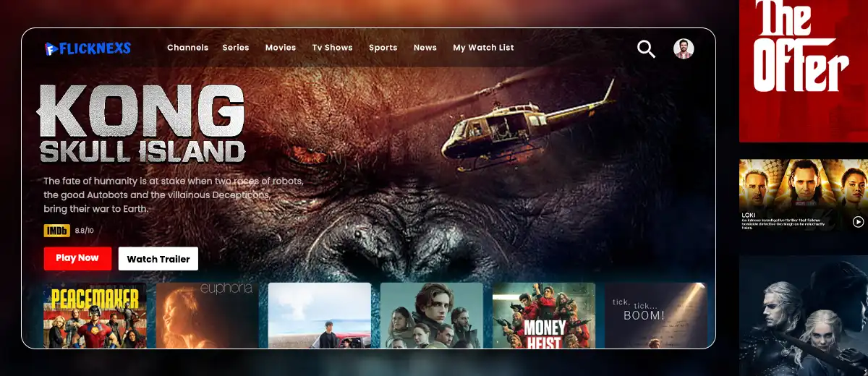The image size is (868, 376).
Task: Open the Series menu item
Action: tap(236, 48)
